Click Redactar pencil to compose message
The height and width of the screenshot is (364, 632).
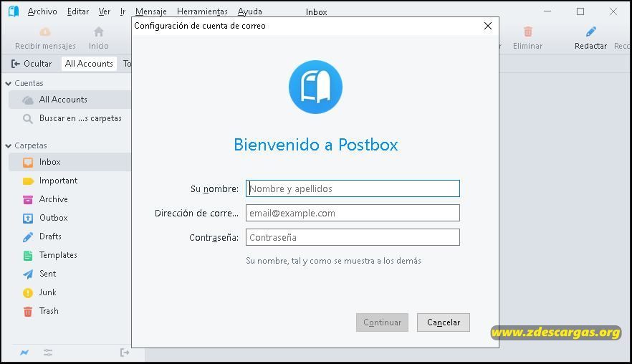(x=590, y=38)
